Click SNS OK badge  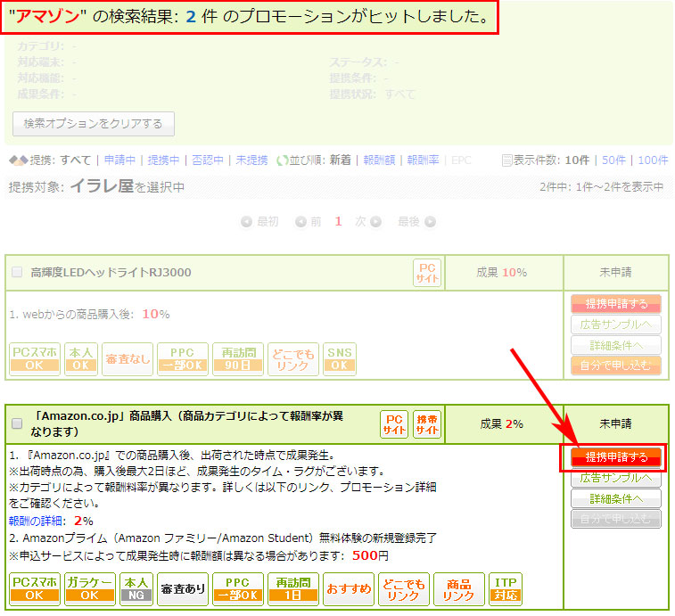pyautogui.click(x=340, y=359)
